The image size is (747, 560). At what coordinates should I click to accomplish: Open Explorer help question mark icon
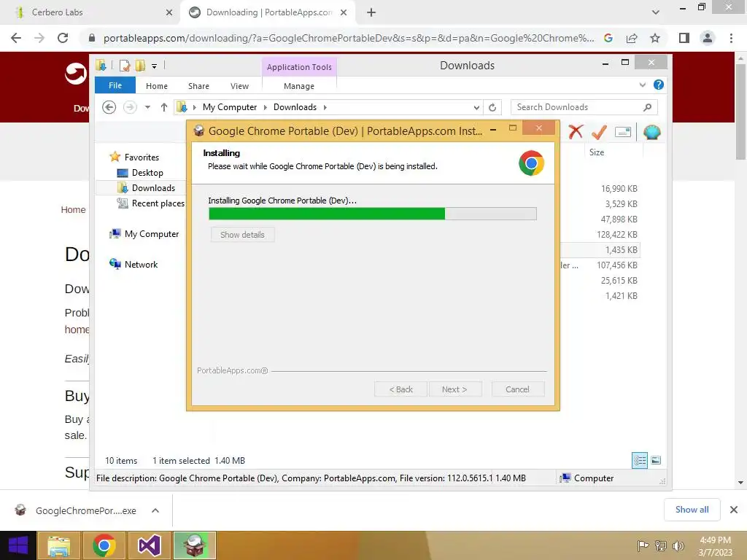[x=659, y=85]
